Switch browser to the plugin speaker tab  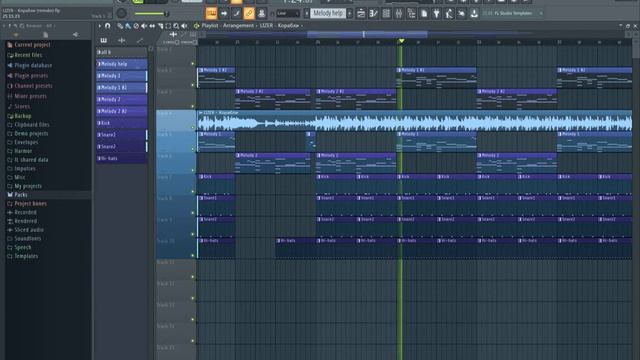[x=76, y=35]
